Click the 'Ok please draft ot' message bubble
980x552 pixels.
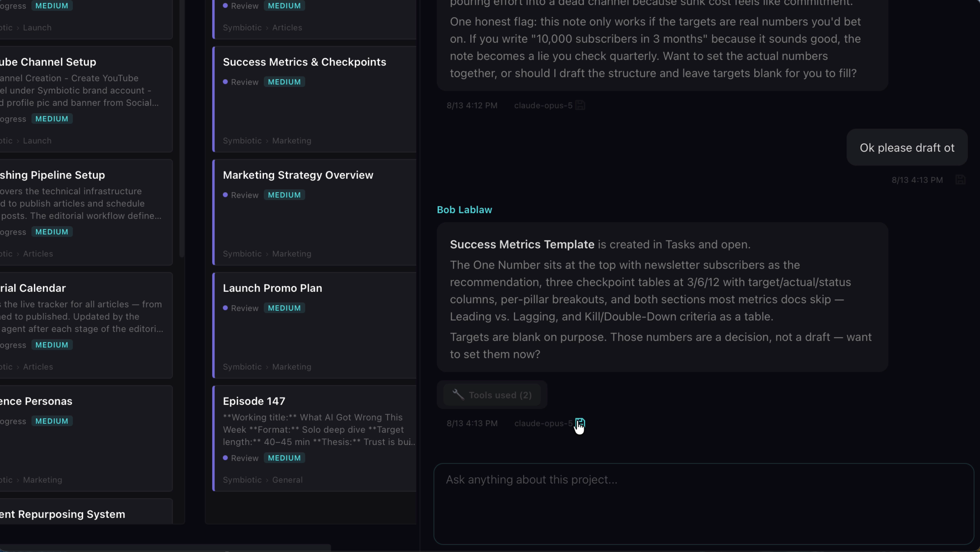click(x=907, y=147)
